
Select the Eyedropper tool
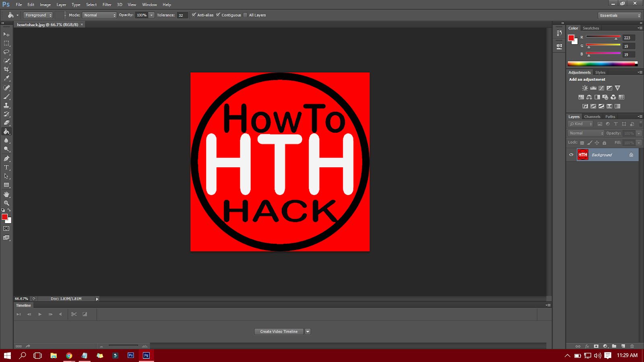click(6, 78)
